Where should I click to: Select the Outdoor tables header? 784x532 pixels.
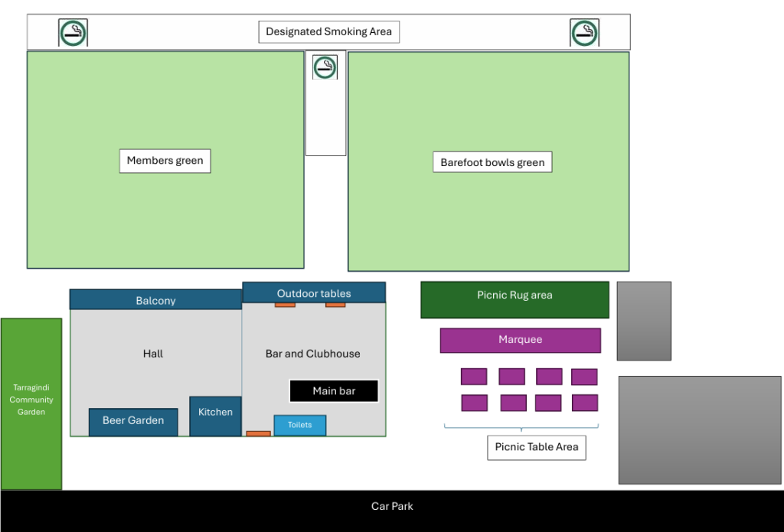click(314, 293)
